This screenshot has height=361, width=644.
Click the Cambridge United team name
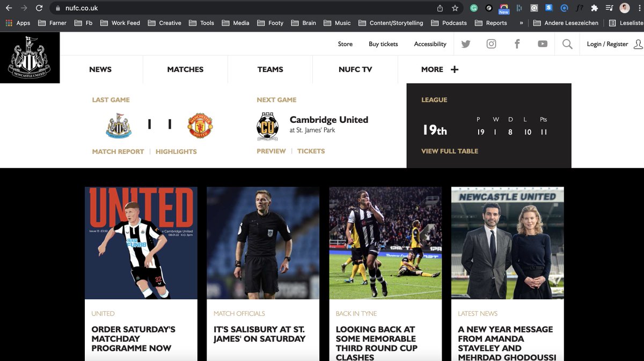click(x=329, y=120)
